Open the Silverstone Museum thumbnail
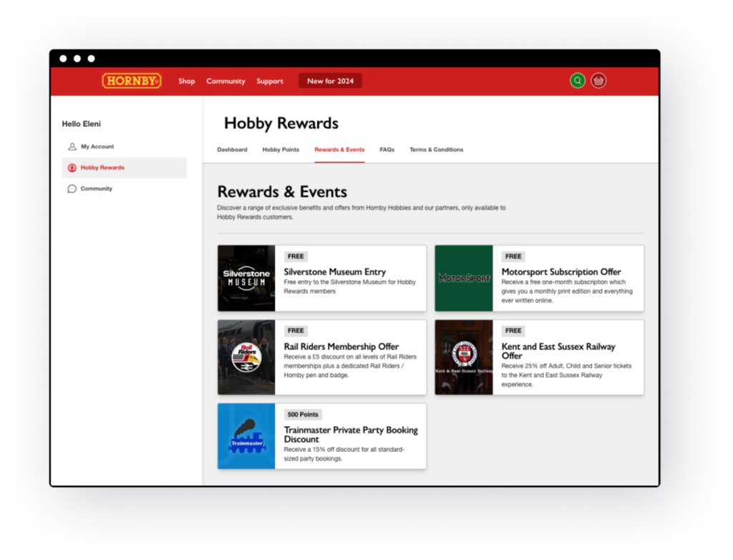 [246, 278]
